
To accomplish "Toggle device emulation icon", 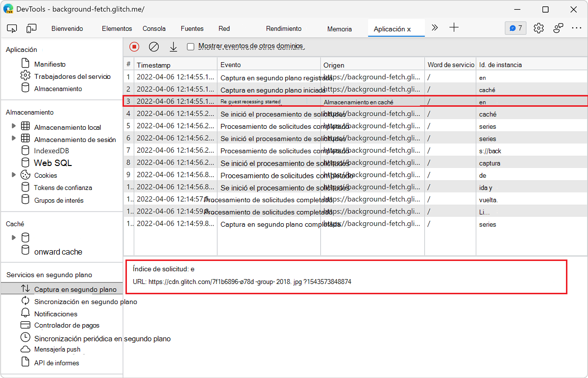I will click(x=32, y=28).
